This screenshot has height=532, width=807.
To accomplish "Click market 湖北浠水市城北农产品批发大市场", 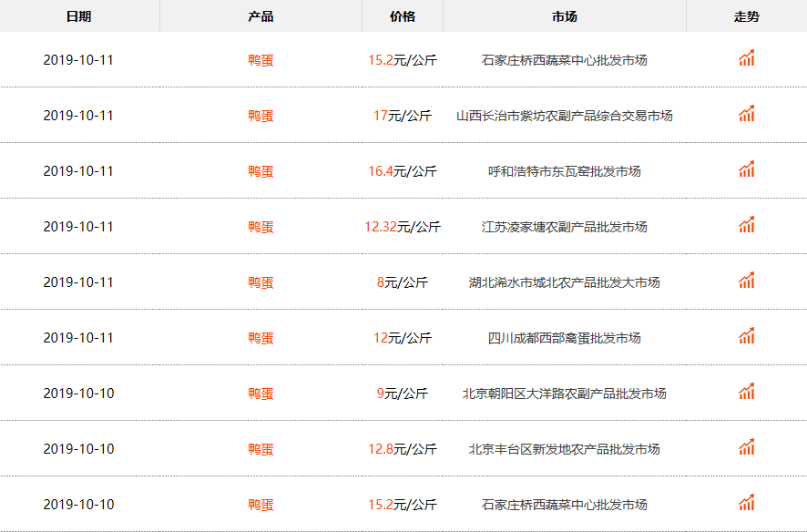I will point(565,282).
